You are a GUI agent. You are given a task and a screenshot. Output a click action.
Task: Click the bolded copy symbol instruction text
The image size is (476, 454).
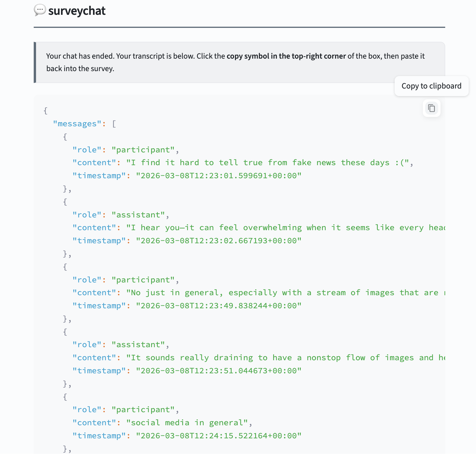click(x=286, y=56)
